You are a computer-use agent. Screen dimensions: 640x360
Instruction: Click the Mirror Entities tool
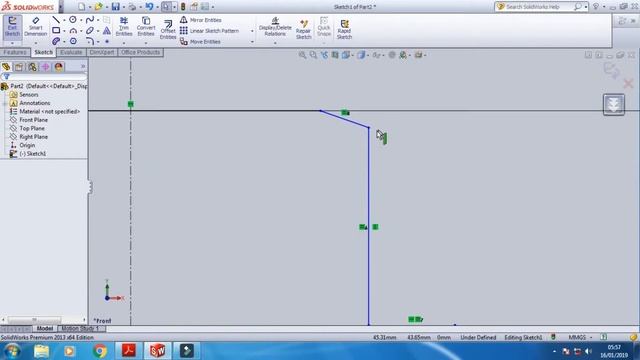pyautogui.click(x=200, y=20)
